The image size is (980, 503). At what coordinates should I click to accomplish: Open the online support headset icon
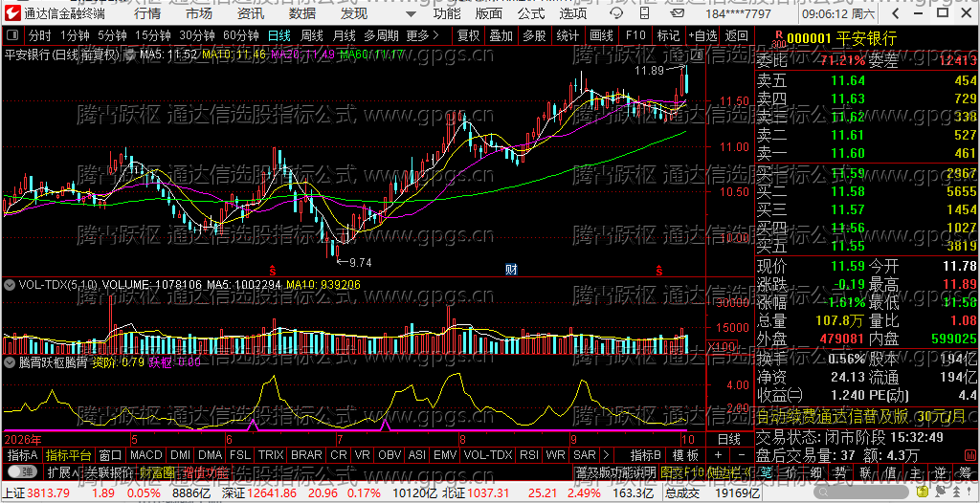tap(615, 13)
